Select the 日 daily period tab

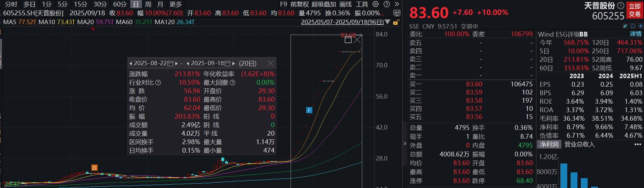136,4
